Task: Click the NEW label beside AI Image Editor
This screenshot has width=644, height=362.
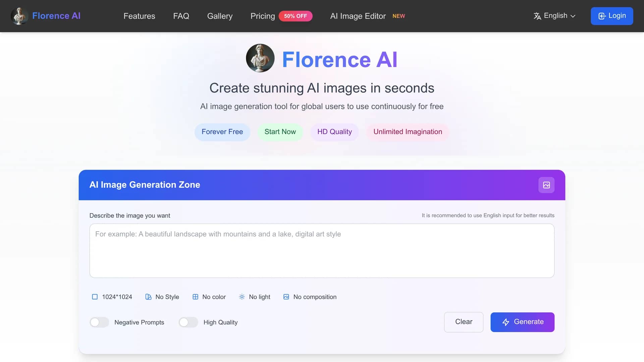Action: coord(399,16)
